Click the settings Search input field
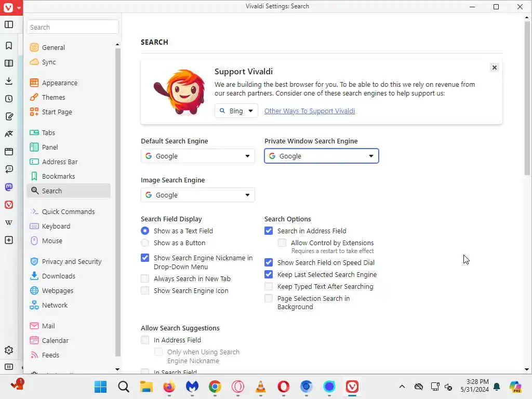 [x=73, y=27]
